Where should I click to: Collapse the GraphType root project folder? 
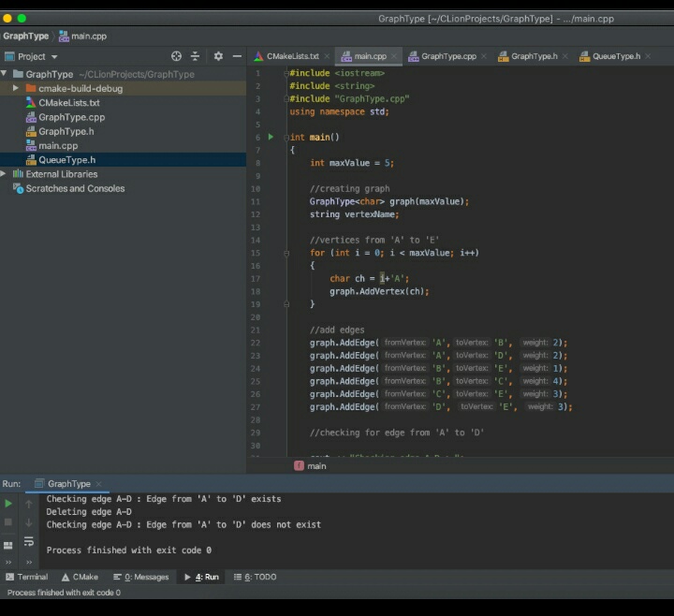[x=5, y=74]
